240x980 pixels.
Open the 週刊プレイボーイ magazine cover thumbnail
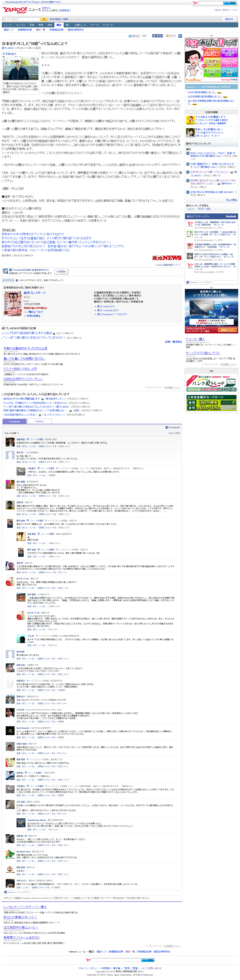13,303
